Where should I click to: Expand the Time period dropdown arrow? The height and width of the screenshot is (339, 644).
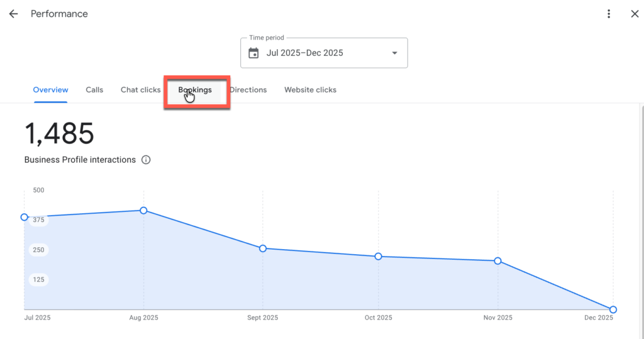(x=395, y=53)
